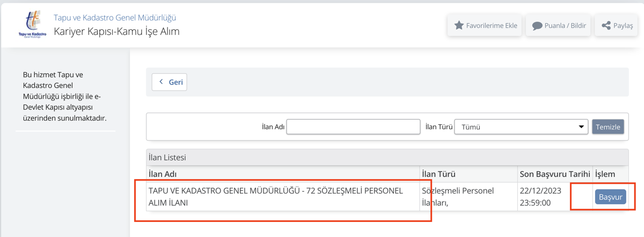The height and width of the screenshot is (237, 644).
Task: Select the 72 Sözleşmeli Personel Alım İlanı row
Action: 387,197
